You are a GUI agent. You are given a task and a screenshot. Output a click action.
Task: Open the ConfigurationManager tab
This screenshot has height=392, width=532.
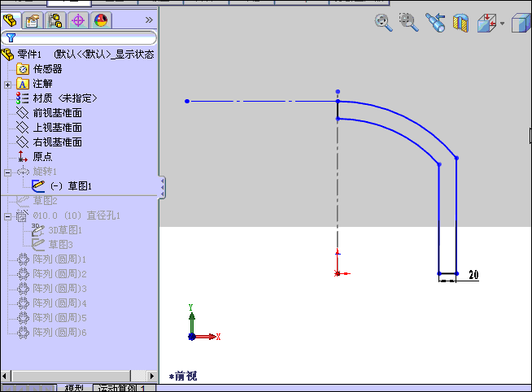55,20
